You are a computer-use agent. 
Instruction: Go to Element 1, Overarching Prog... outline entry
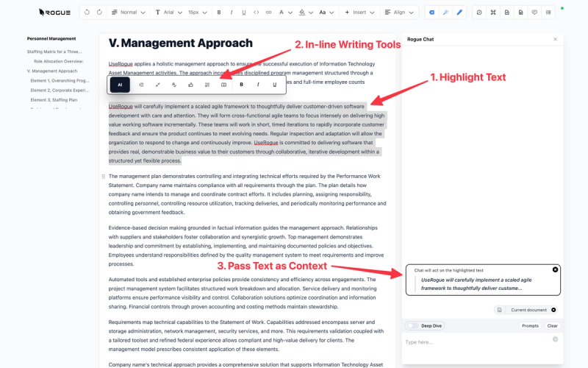click(x=60, y=81)
